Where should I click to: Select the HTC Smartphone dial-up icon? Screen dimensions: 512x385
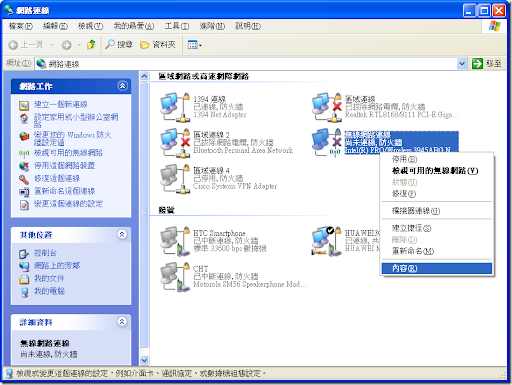pos(175,241)
